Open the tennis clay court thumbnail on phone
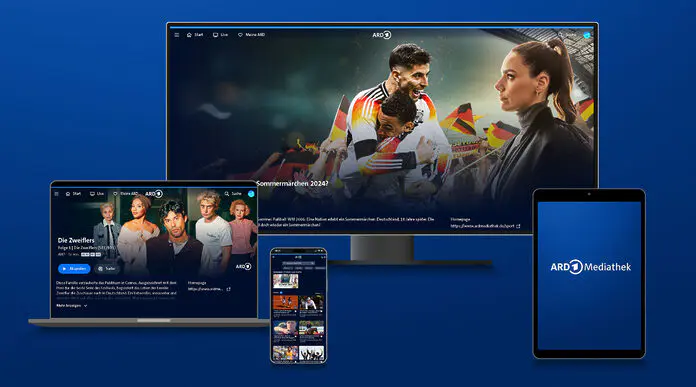Viewport: 696px width, 387px height. coord(285,302)
